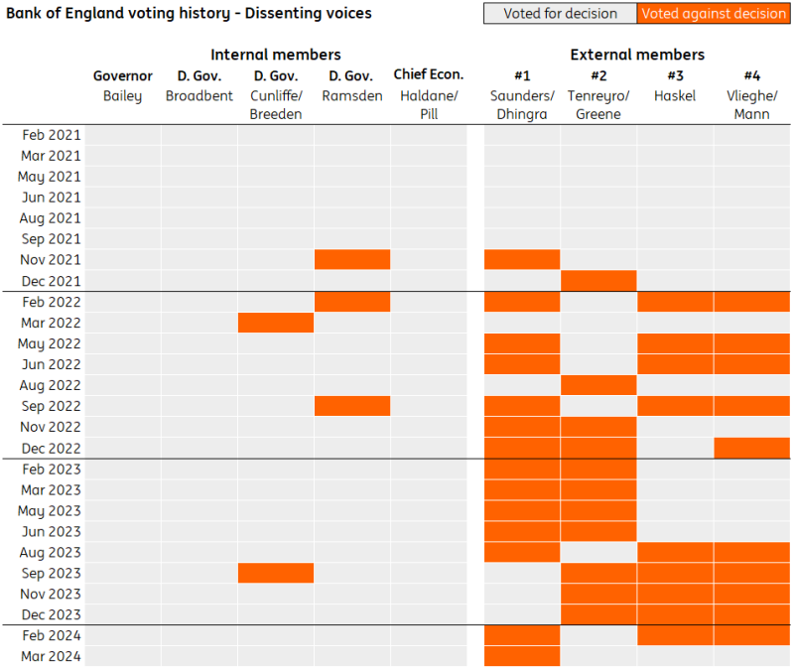This screenshot has width=794, height=672.
Task: Click Ramsden's orange cell for Nov 2021
Action: pyautogui.click(x=352, y=260)
